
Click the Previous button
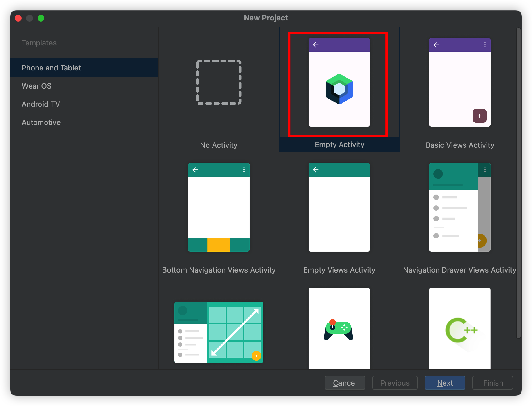tap(395, 383)
